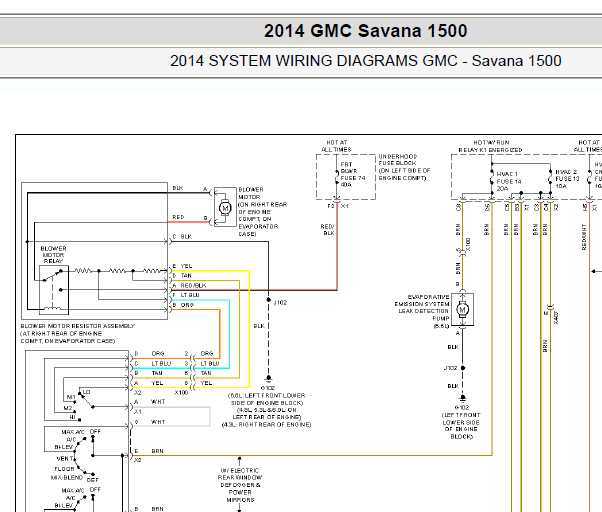The height and width of the screenshot is (512, 602).
Task: Click the G102 ground symbol below the leak pump
Action: click(463, 397)
